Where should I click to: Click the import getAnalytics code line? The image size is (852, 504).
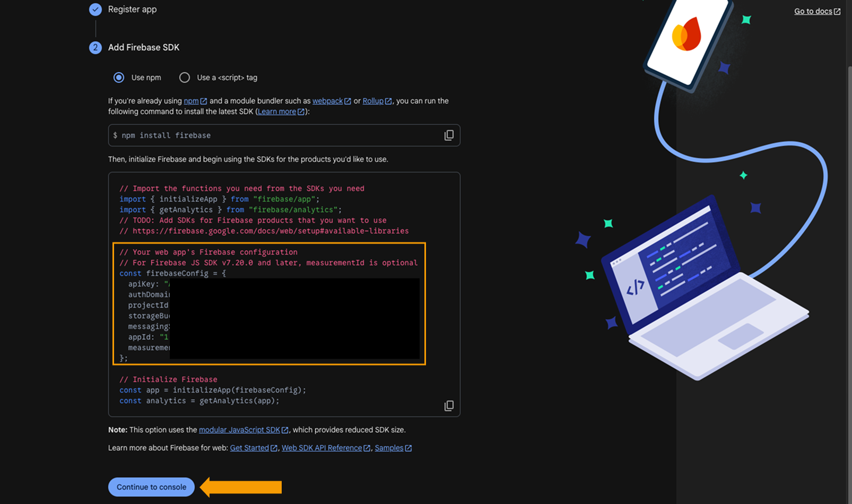point(231,210)
